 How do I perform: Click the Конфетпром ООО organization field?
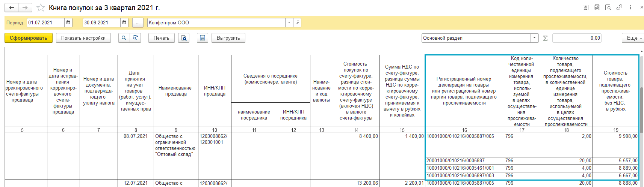point(216,22)
